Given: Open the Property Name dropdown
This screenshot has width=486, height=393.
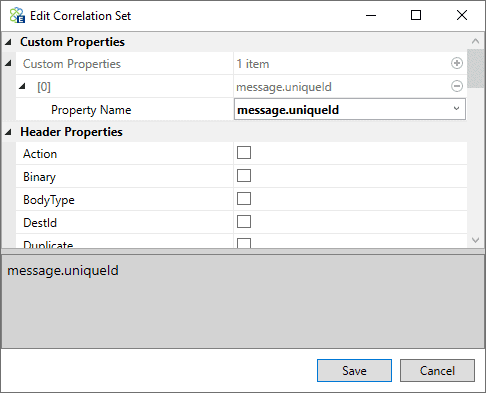Looking at the screenshot, I should point(456,109).
